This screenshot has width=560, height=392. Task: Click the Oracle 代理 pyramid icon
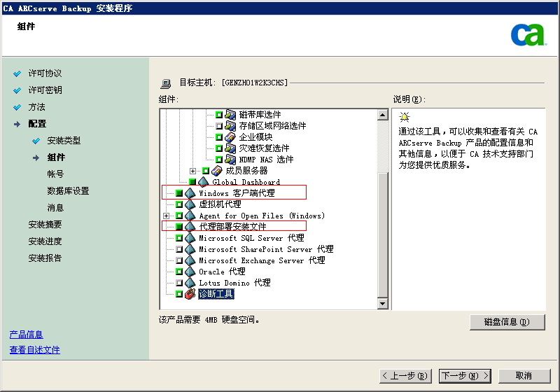coord(190,272)
